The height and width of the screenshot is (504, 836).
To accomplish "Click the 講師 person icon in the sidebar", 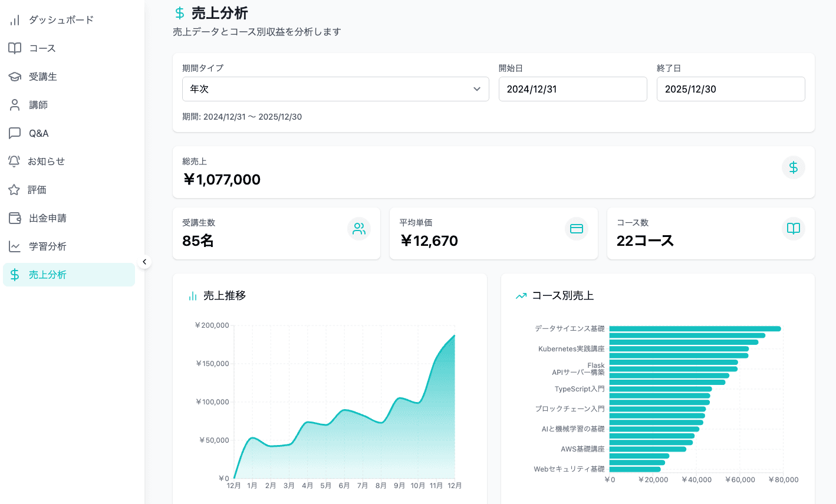I will click(15, 104).
